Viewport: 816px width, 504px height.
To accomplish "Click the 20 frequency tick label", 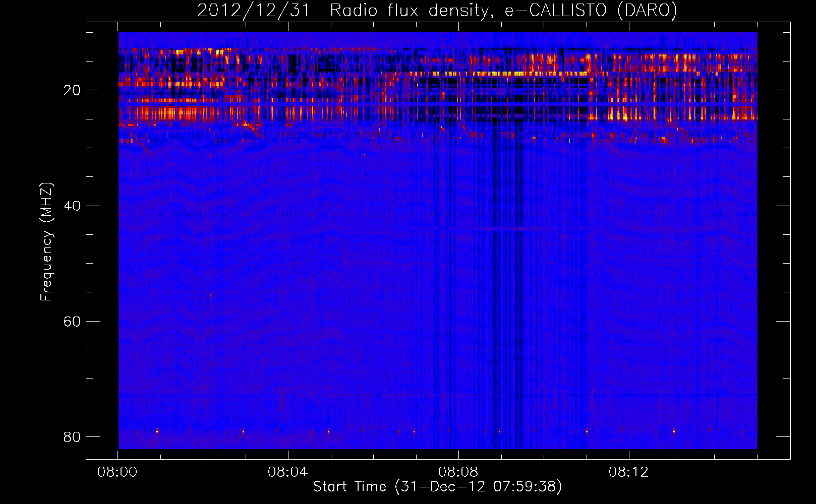I will point(72,91).
